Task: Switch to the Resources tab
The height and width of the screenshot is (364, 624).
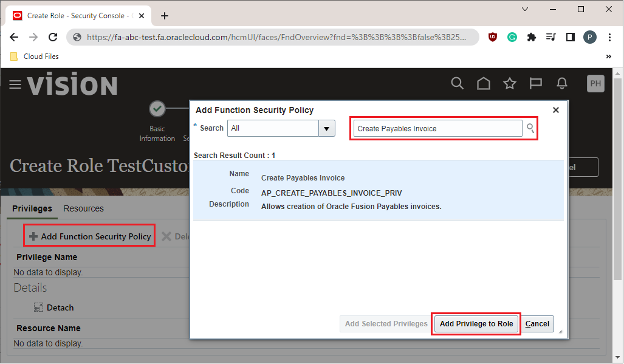Action: 84,208
